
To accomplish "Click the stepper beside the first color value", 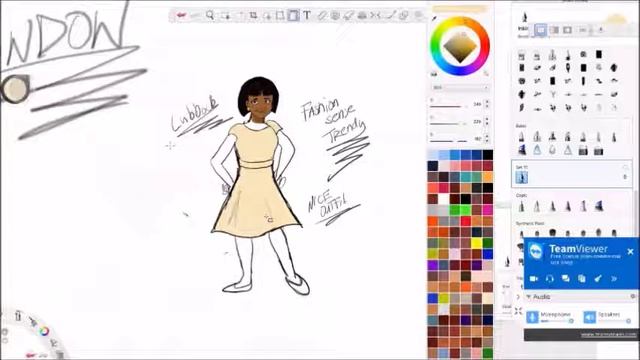I will (x=487, y=104).
